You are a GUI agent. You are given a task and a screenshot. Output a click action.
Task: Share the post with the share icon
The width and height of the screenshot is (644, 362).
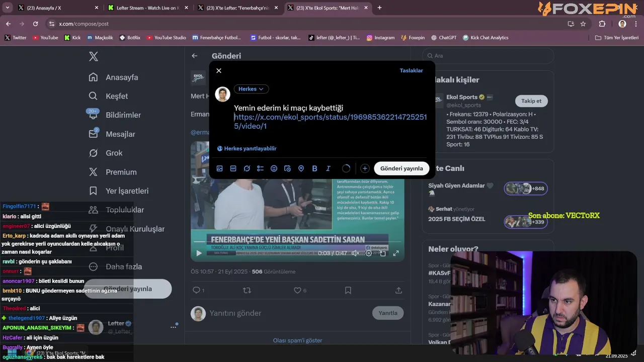(x=398, y=290)
